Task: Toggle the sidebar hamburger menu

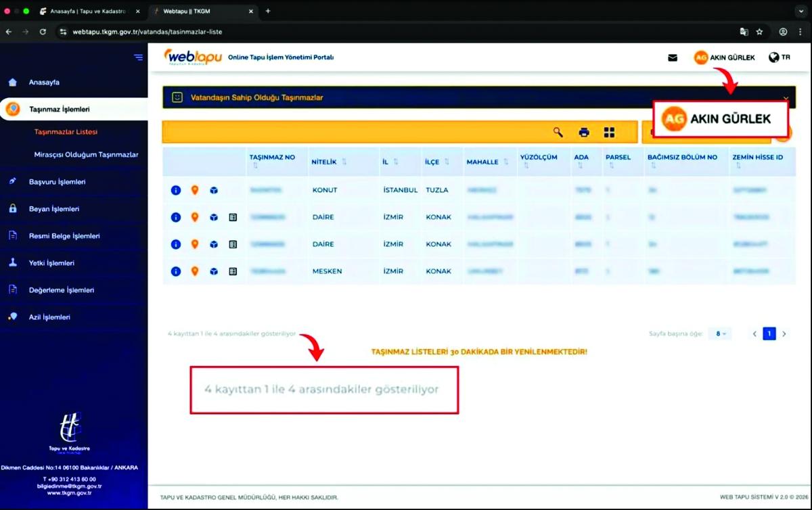Action: (x=139, y=57)
